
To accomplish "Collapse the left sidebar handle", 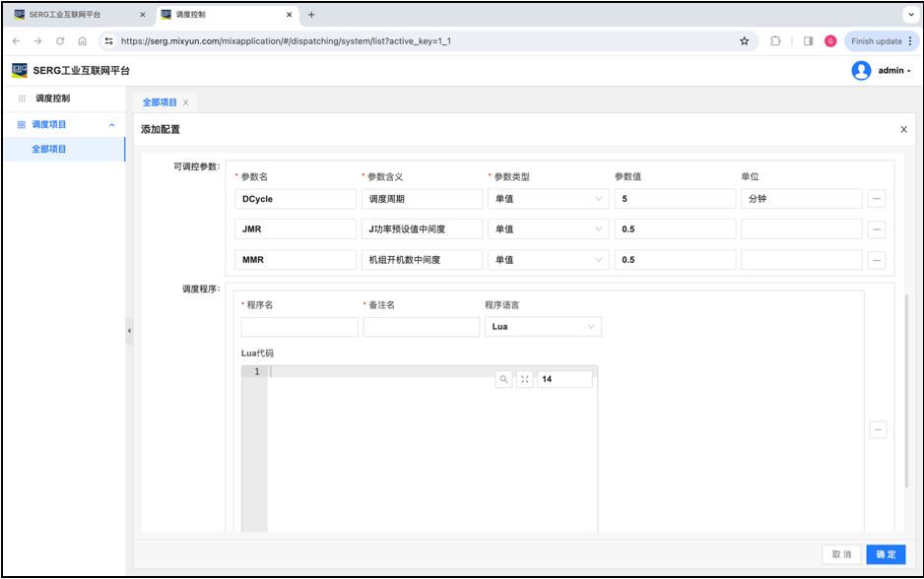I will [x=129, y=331].
